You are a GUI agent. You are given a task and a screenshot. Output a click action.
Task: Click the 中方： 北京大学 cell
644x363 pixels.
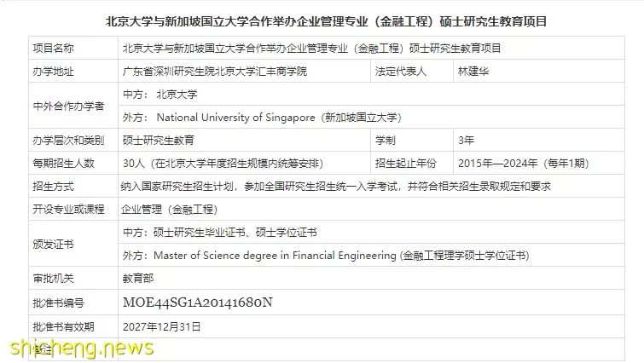click(371, 94)
